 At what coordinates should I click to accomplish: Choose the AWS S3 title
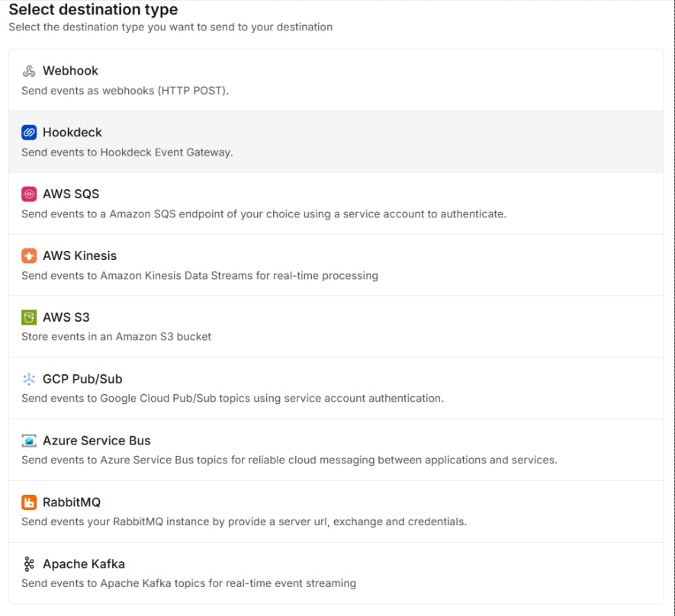point(66,317)
